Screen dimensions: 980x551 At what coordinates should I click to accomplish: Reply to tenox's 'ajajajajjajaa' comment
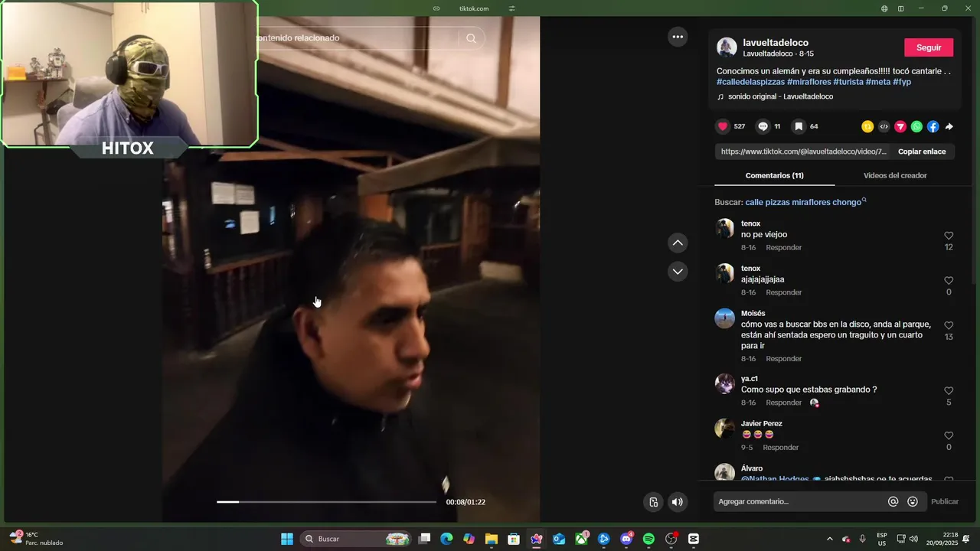(784, 292)
